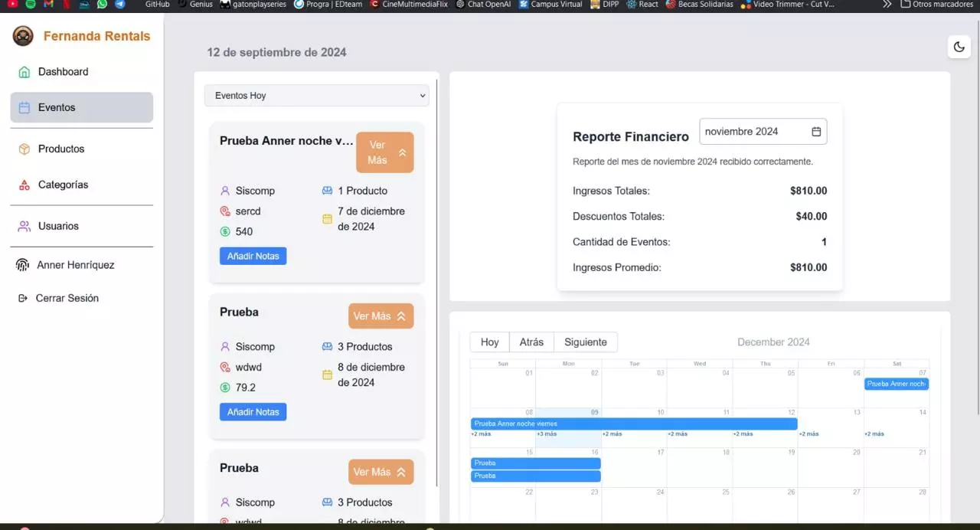Collapse the Prueba Anner noche card details
The width and height of the screenshot is (980, 530).
(384, 152)
